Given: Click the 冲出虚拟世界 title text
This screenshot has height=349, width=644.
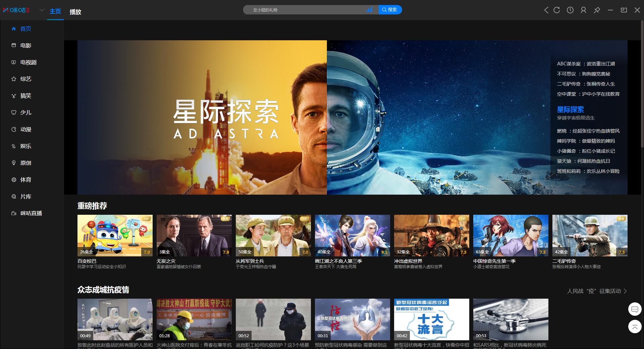Looking at the screenshot, I should point(408,261).
